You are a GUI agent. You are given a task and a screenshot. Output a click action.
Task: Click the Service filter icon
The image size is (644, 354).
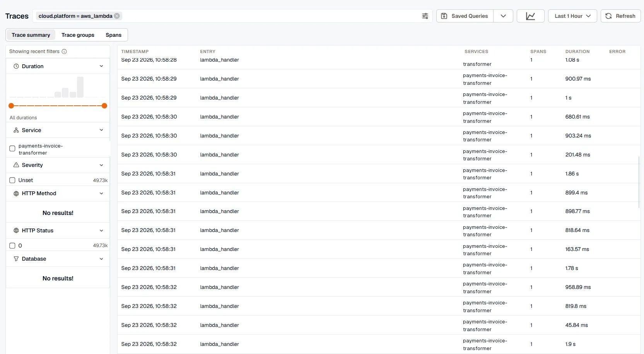tap(16, 130)
